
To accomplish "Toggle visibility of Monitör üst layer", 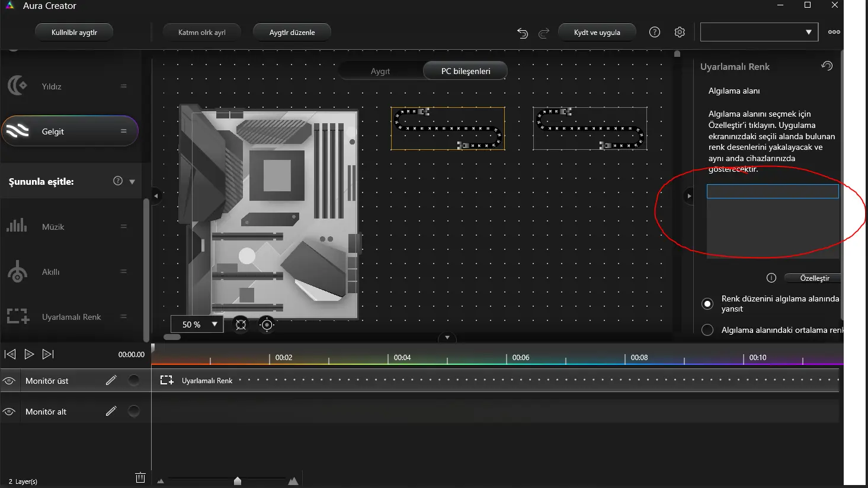I will 9,381.
